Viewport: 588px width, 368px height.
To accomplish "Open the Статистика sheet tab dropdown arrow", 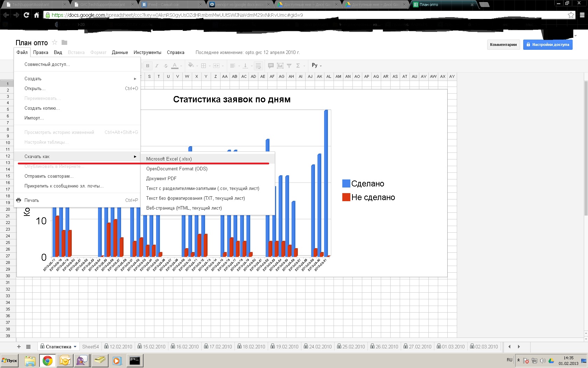I will click(75, 347).
